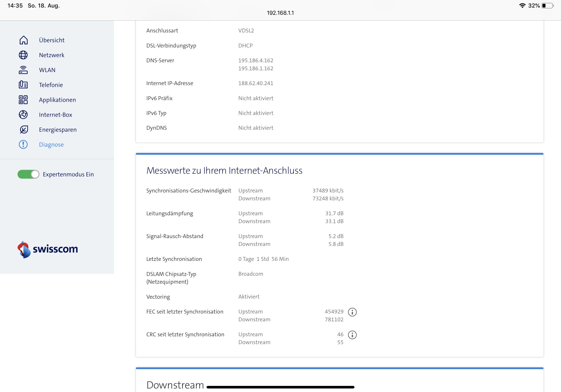
Task: Select Energiesparen in the sidebar
Action: coord(58,129)
